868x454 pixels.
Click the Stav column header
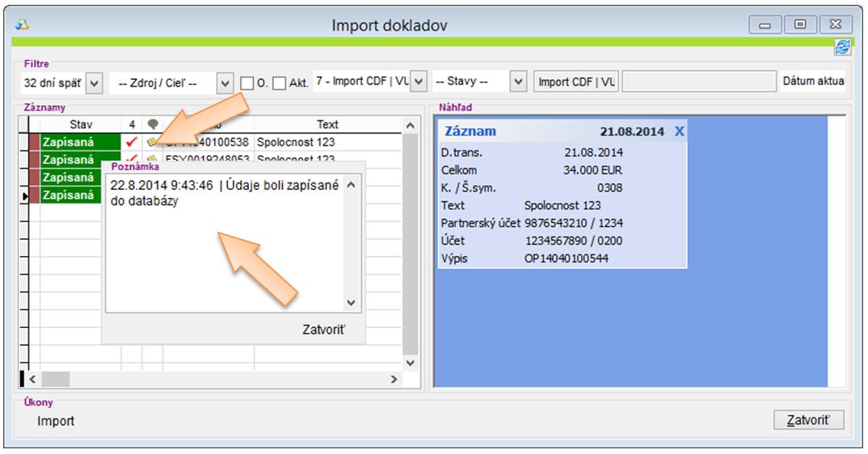(81, 124)
